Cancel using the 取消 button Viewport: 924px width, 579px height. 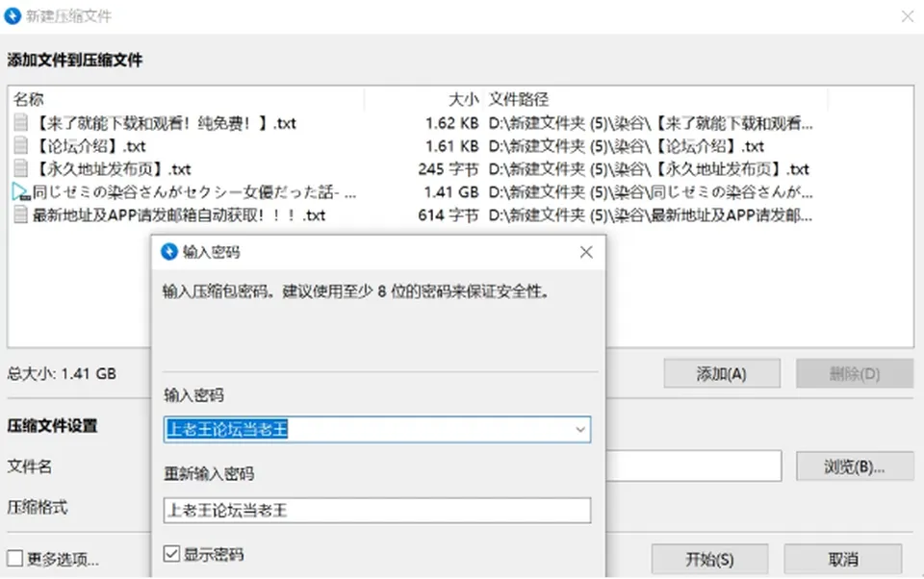pyautogui.click(x=843, y=559)
